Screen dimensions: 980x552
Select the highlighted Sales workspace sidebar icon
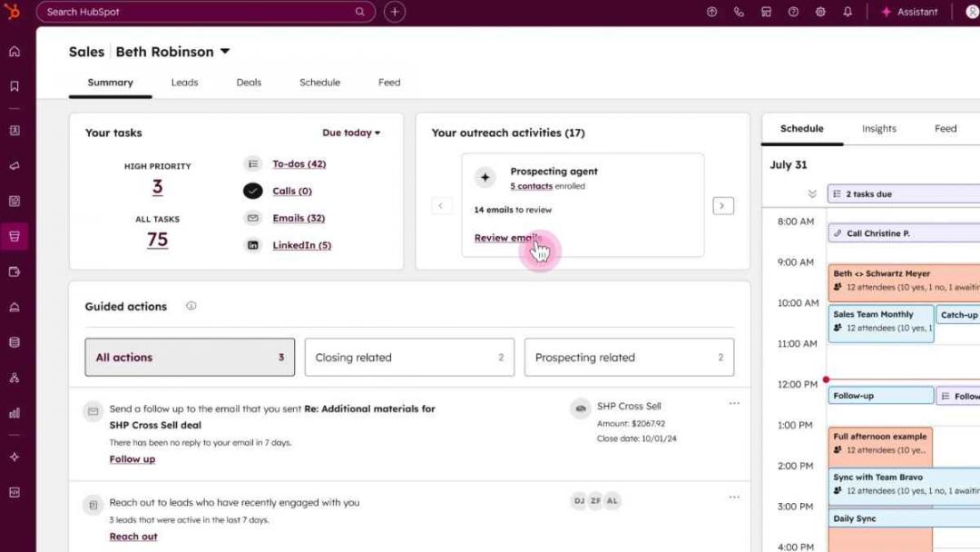coord(15,236)
